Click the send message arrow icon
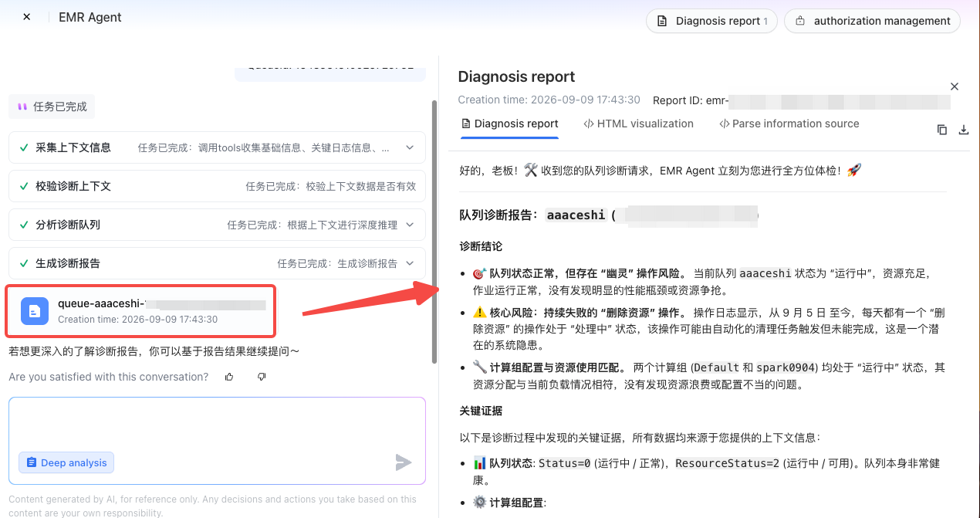The height and width of the screenshot is (518, 980). point(403,462)
